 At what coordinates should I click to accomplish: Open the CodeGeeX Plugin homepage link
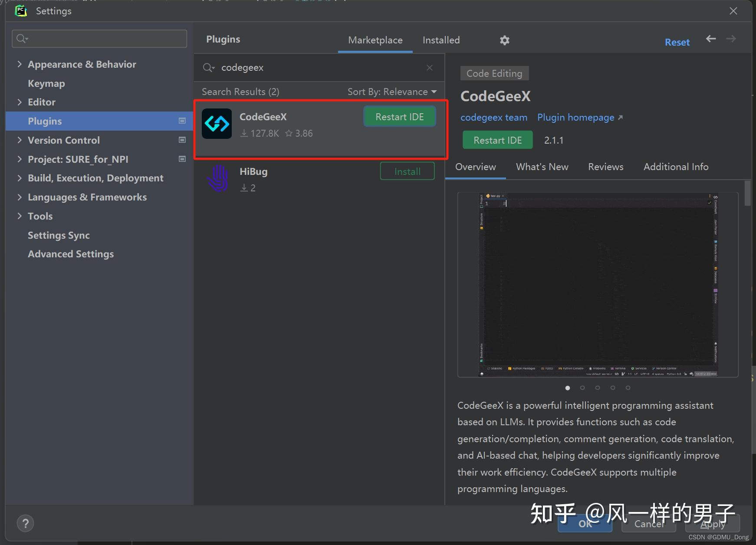(575, 117)
